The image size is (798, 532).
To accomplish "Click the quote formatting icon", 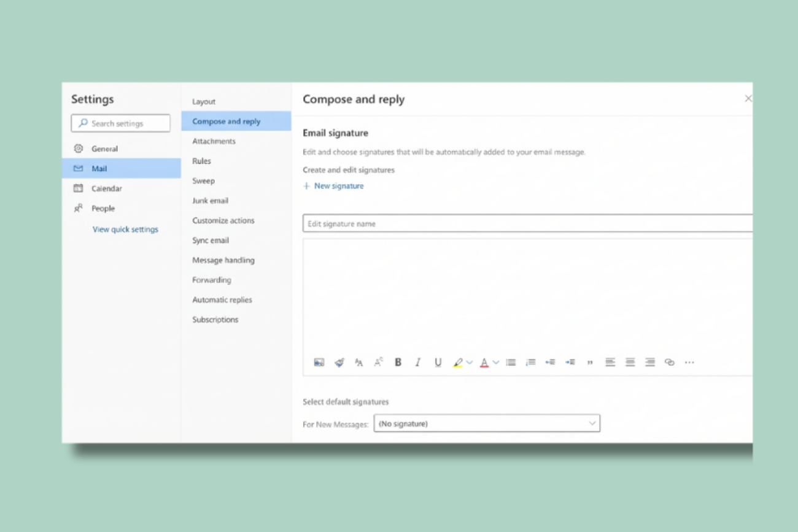I will coord(590,363).
